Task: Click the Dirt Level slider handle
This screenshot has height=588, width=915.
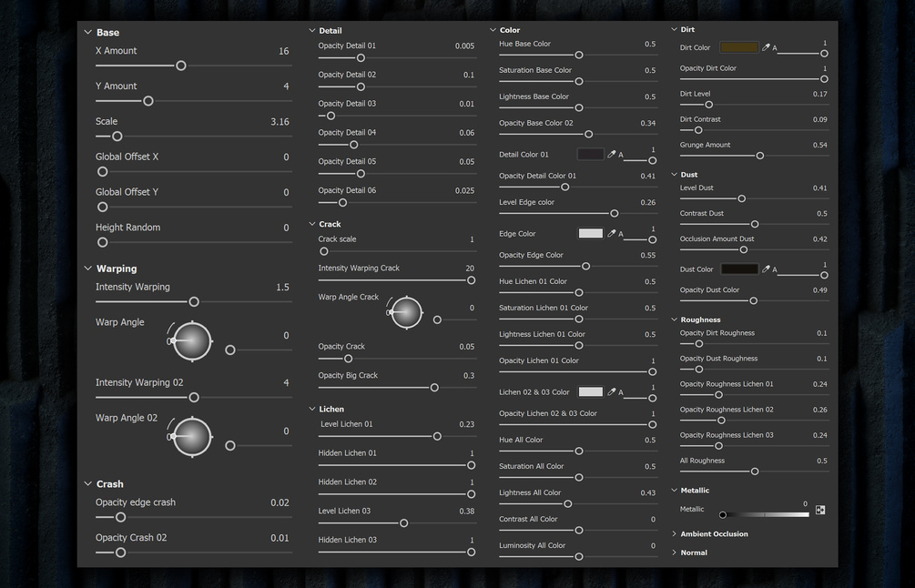Action: (709, 105)
